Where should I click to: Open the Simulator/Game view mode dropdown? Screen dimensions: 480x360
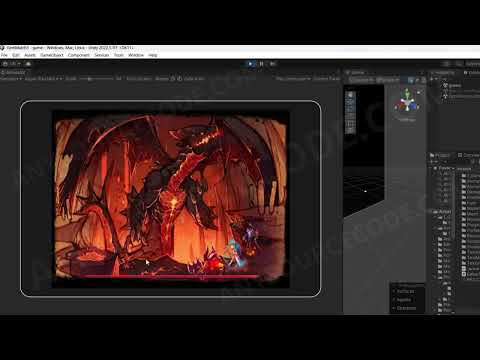point(11,79)
